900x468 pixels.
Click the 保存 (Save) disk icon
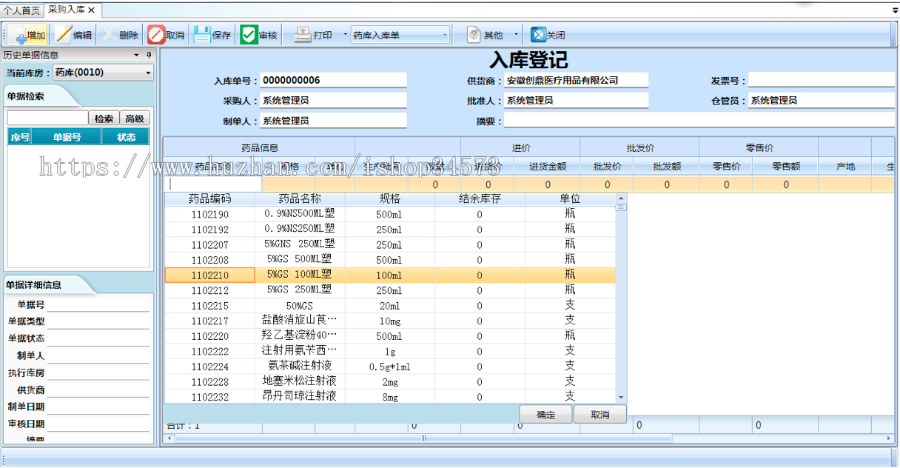pos(202,34)
